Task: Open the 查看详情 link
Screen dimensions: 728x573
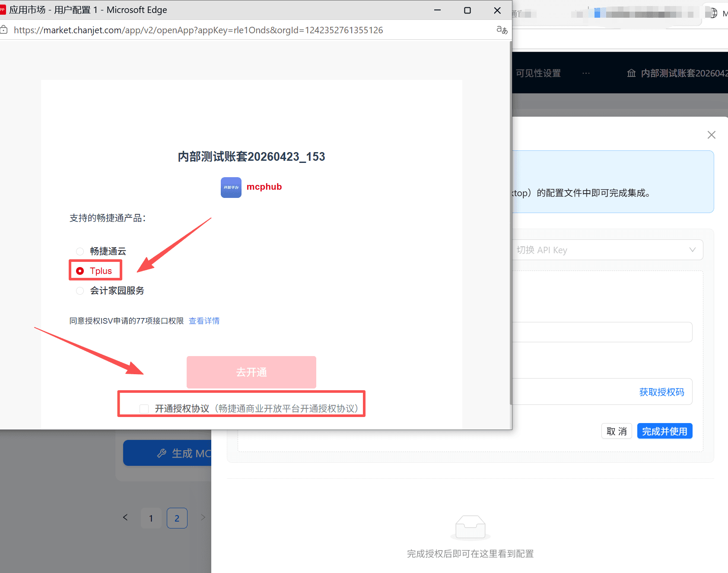Action: (x=204, y=321)
